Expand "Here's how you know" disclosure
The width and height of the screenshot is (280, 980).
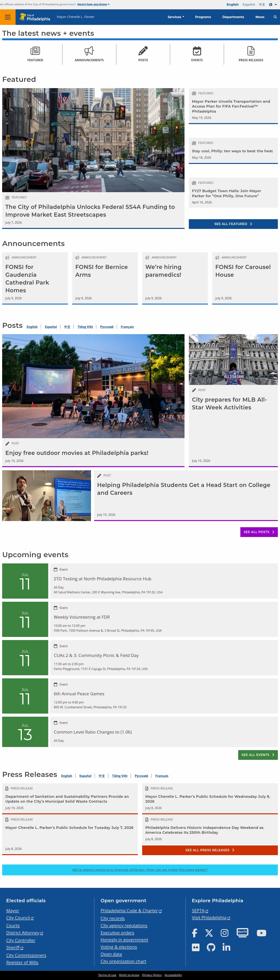pyautogui.click(x=93, y=4)
